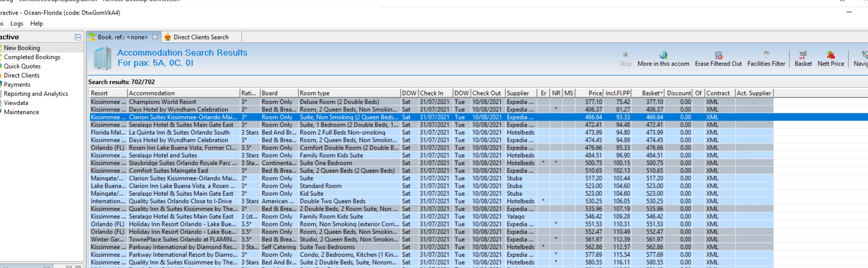This screenshot has width=868, height=268.
Task: Select Viewdata in the sidebar
Action: pyautogui.click(x=16, y=103)
